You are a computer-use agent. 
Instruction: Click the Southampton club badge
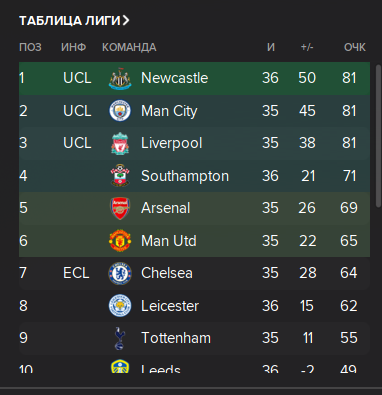point(120,176)
